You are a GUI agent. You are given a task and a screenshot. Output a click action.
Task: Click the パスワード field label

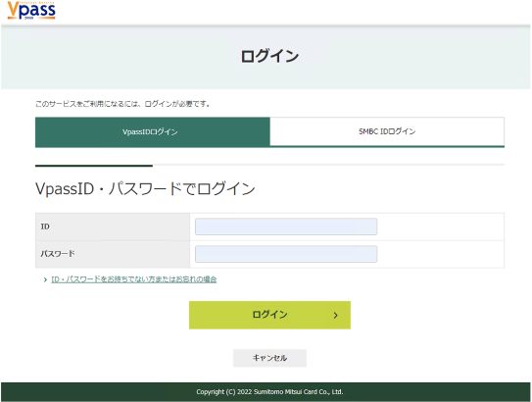coord(58,254)
